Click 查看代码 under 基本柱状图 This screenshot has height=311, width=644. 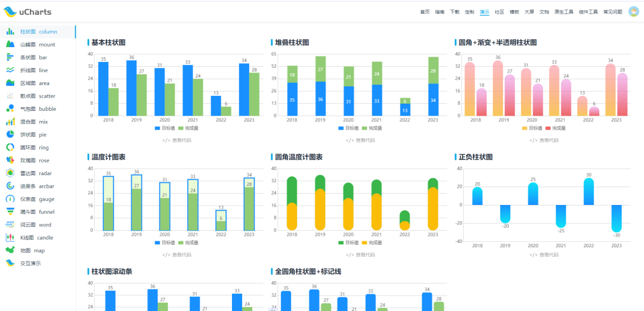coord(177,141)
